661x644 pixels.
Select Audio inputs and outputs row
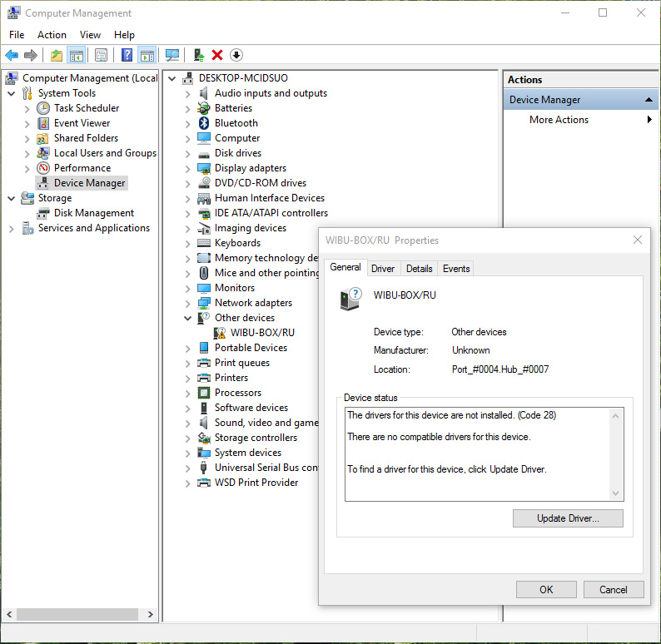(271, 93)
